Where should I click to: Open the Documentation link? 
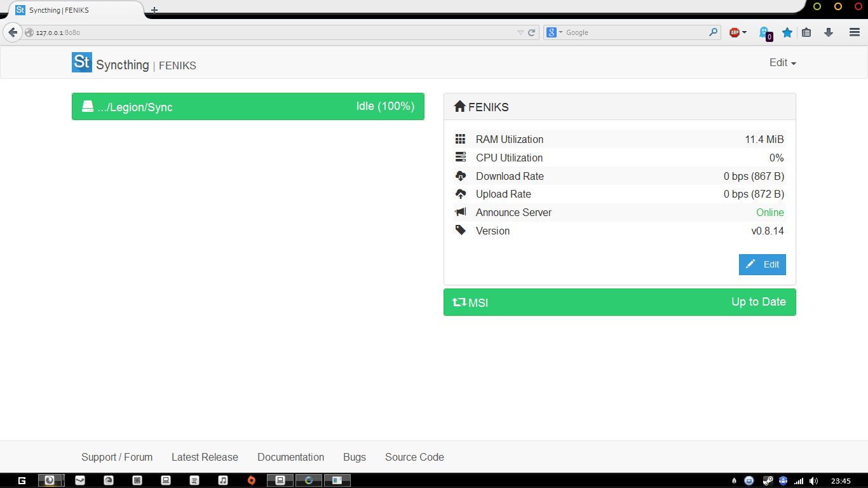[x=290, y=457]
